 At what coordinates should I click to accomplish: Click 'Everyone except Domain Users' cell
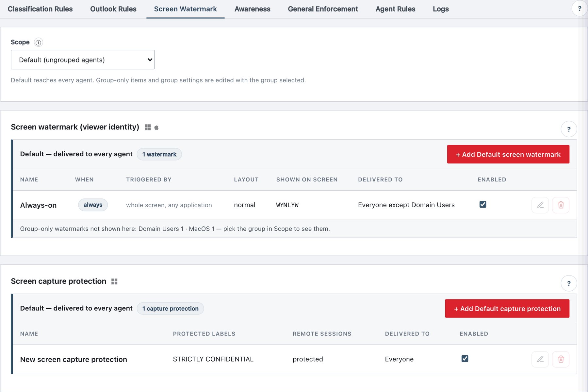click(x=406, y=205)
